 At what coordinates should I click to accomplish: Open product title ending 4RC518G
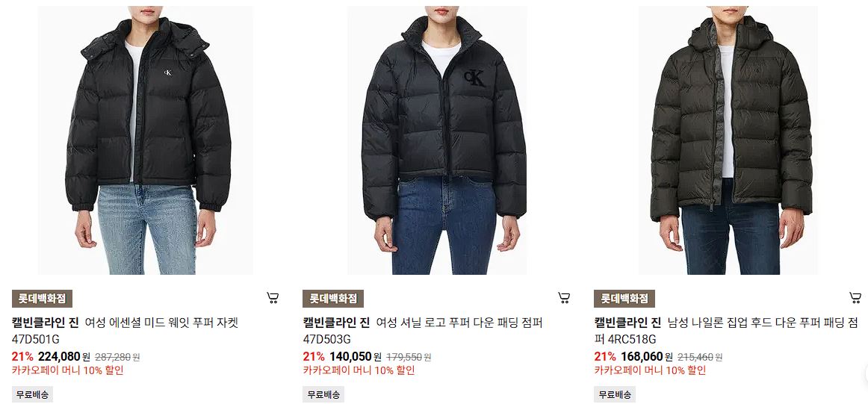pos(726,330)
